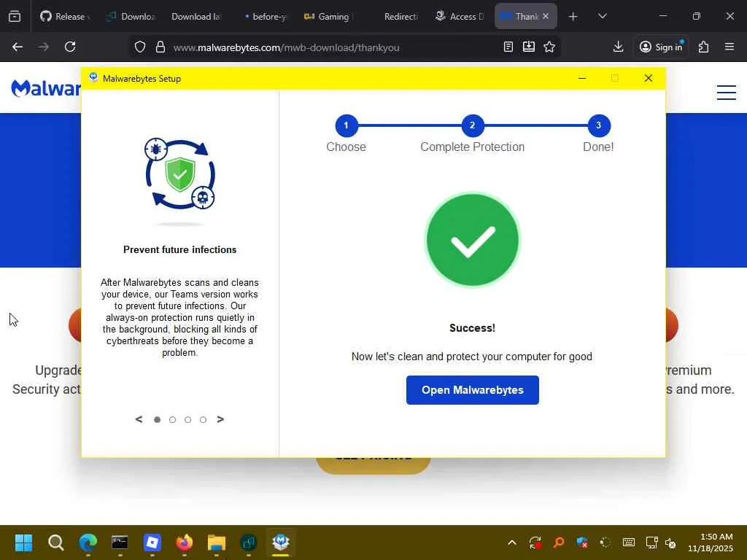Open browser extensions menu
This screenshot has width=747, height=560.
pyautogui.click(x=704, y=47)
